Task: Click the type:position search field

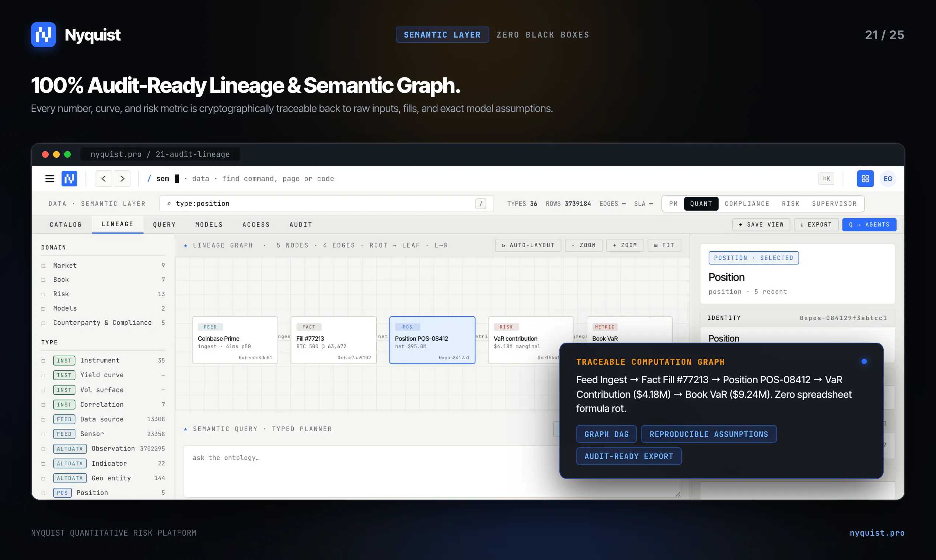Action: [x=326, y=204]
